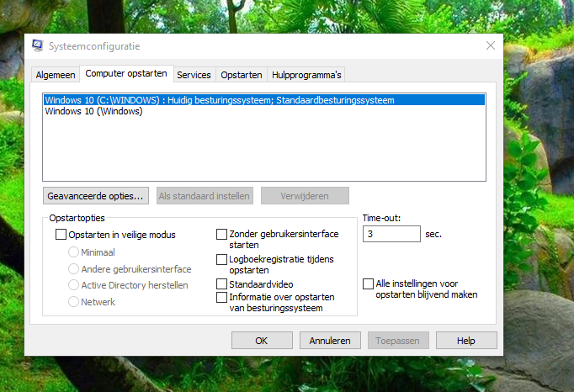The image size is (574, 392).
Task: Open Geavanceerde opties dialog
Action: coord(96,196)
